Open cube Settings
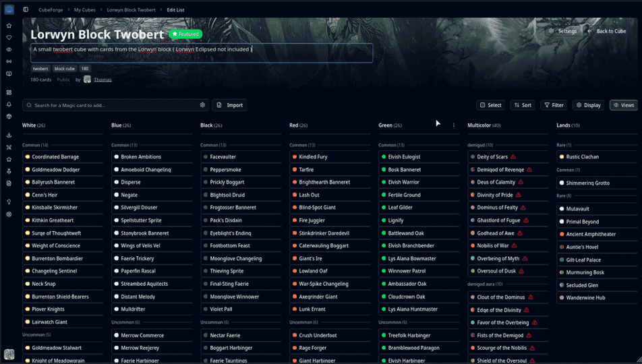 [564, 31]
